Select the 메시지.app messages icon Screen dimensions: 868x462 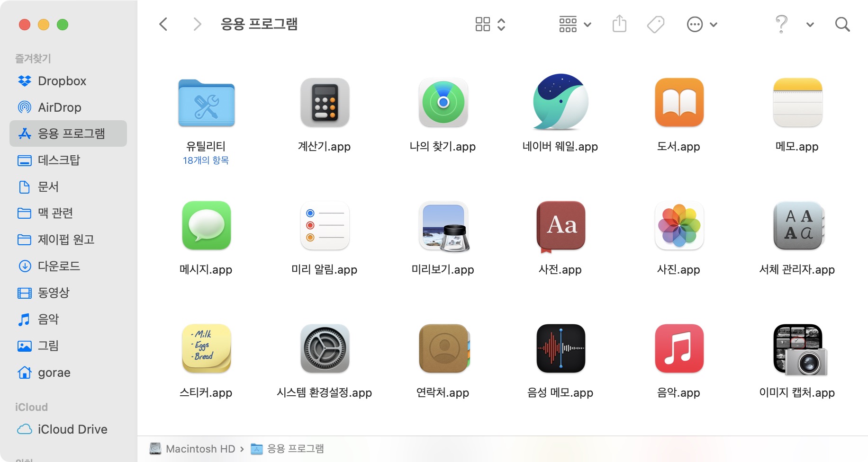point(206,226)
